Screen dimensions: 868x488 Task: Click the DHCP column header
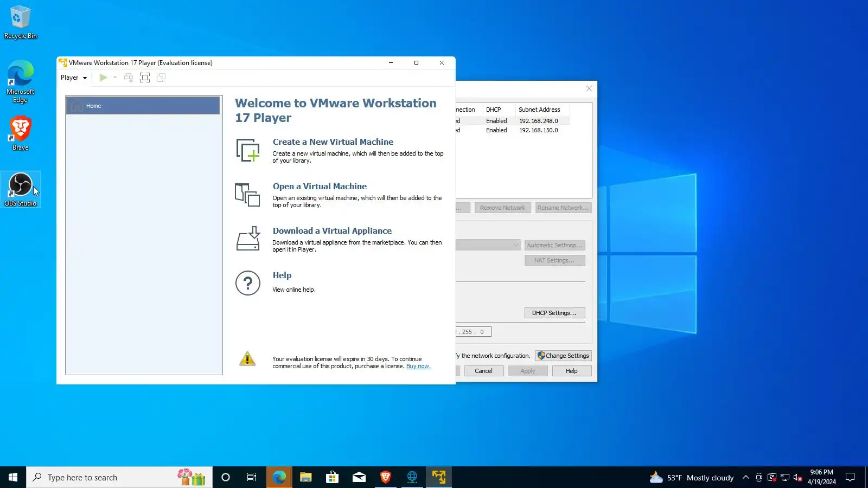(499, 110)
